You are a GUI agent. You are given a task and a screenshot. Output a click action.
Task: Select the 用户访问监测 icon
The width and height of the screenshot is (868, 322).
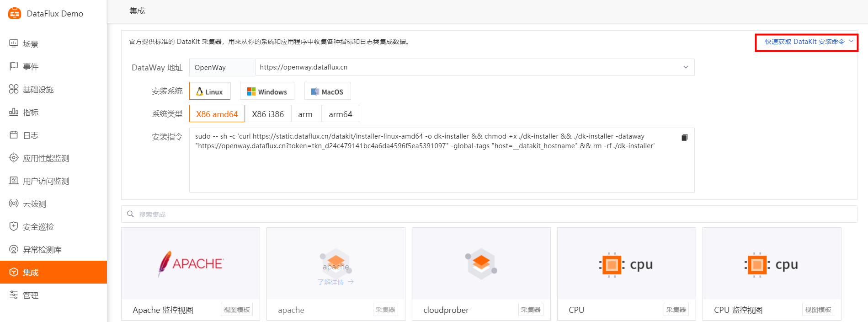[14, 181]
